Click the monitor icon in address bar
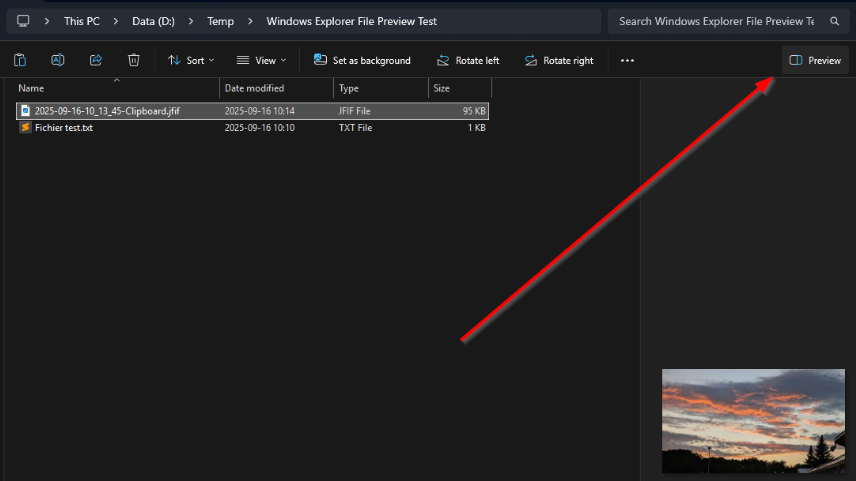This screenshot has width=856, height=481. tap(23, 21)
